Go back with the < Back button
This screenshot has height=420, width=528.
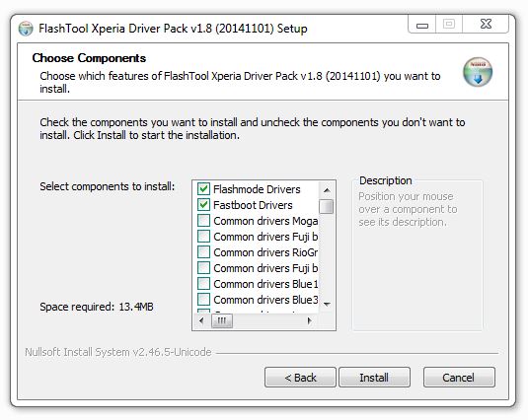(300, 378)
